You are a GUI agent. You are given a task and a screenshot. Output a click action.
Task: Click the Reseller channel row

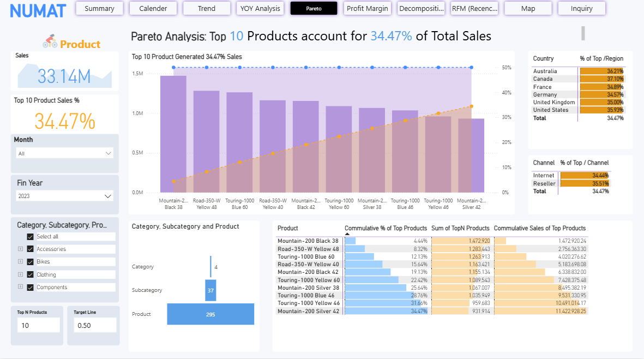coord(571,184)
